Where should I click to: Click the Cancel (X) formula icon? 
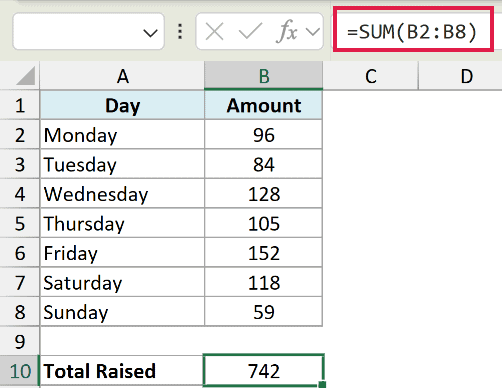pos(214,32)
